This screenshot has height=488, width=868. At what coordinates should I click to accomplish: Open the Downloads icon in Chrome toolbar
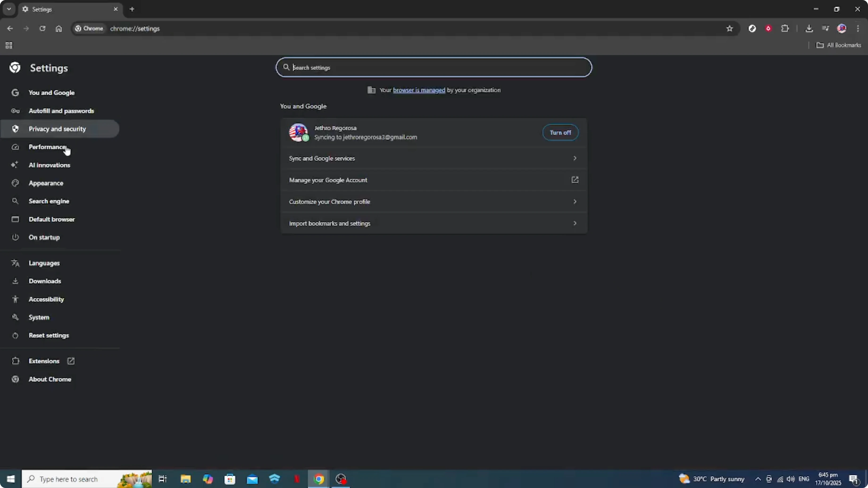point(809,28)
